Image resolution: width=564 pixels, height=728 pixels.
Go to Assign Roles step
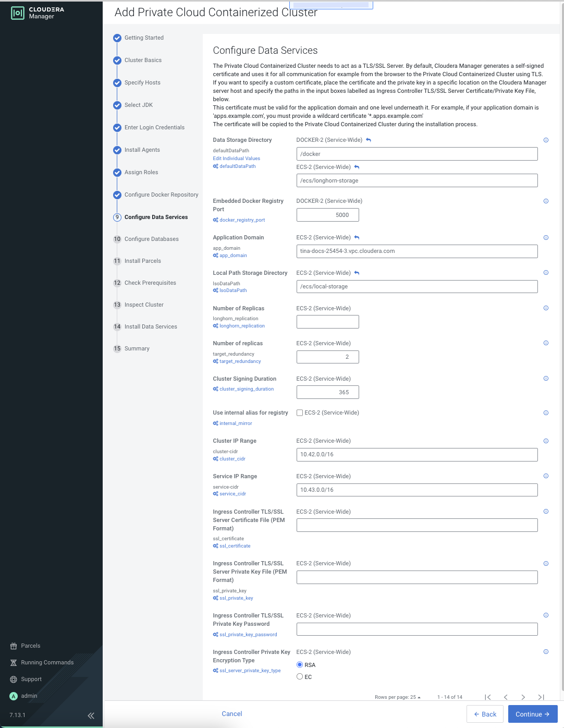point(141,172)
